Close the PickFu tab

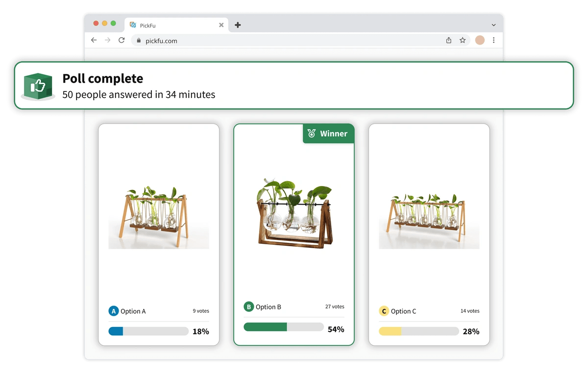point(221,25)
